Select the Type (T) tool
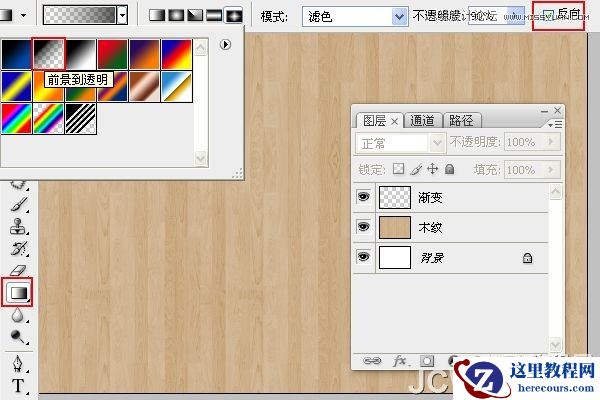Screen dimensions: 600x400 [18, 385]
